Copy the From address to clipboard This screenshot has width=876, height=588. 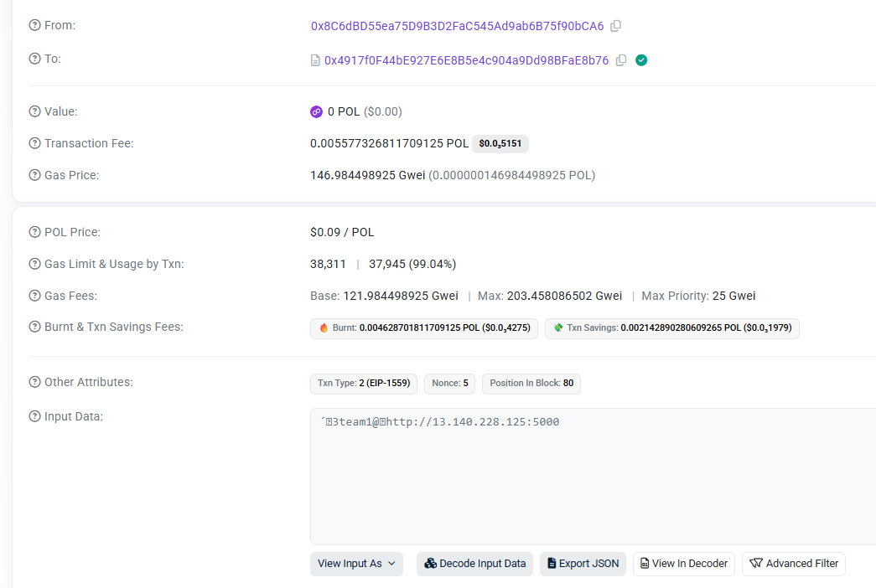[x=615, y=26]
